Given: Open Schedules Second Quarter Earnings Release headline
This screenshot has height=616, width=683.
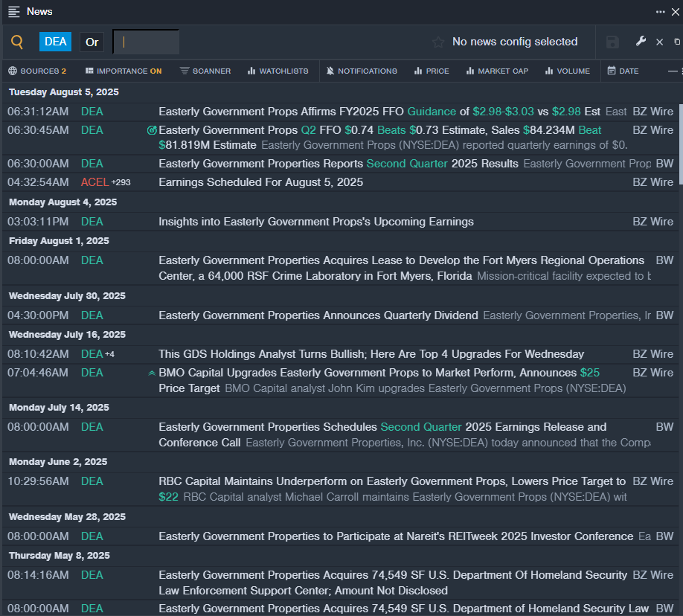Looking at the screenshot, I should [382, 434].
